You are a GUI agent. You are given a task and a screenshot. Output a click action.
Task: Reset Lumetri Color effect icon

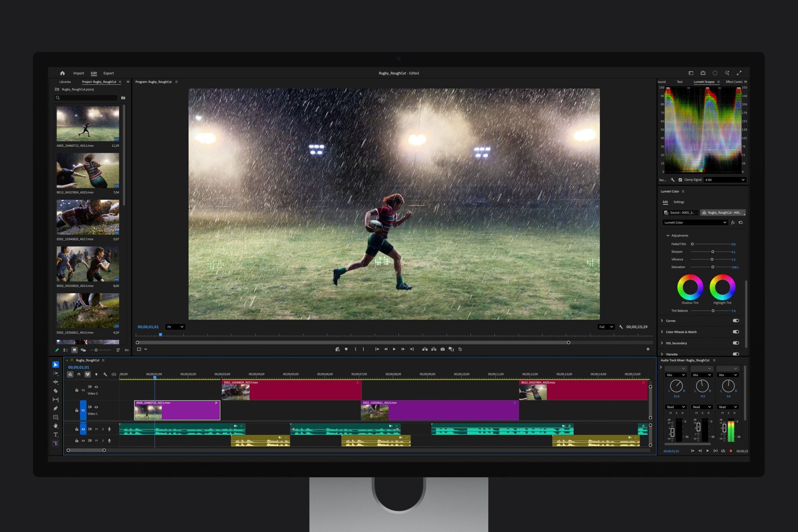[x=741, y=223]
